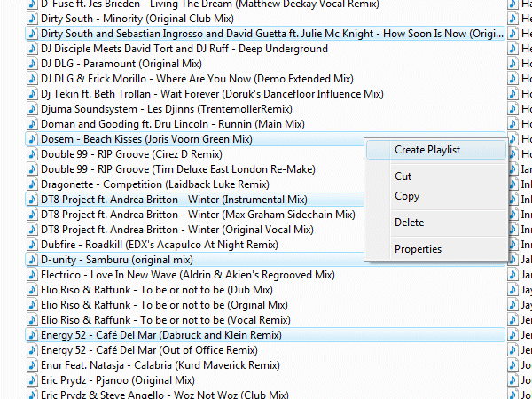The height and width of the screenshot is (399, 532).
Task: Click music icon beside Winter (Instrumental Mix)
Action: pyautogui.click(x=32, y=199)
